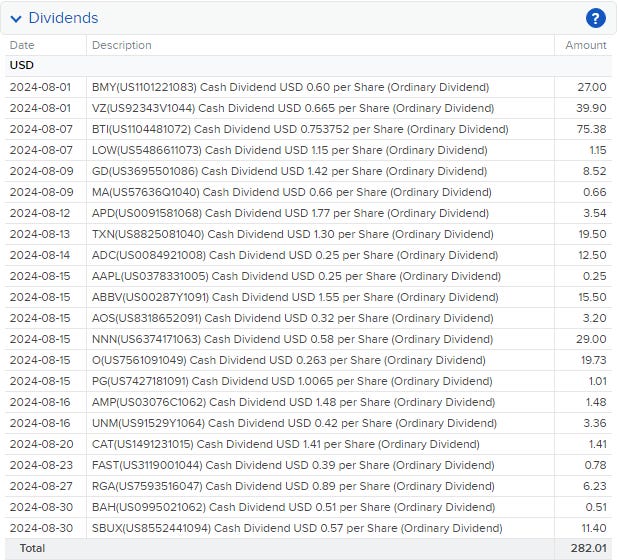Screen dimensions: 618x560
Task: Select the FAST cash dividend description
Action: pyautogui.click(x=293, y=465)
